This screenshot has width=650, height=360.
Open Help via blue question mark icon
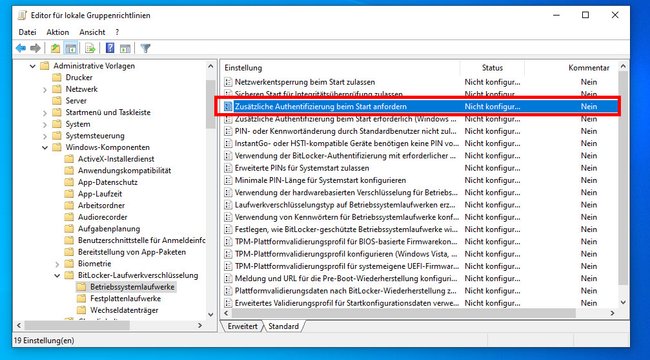(110, 49)
